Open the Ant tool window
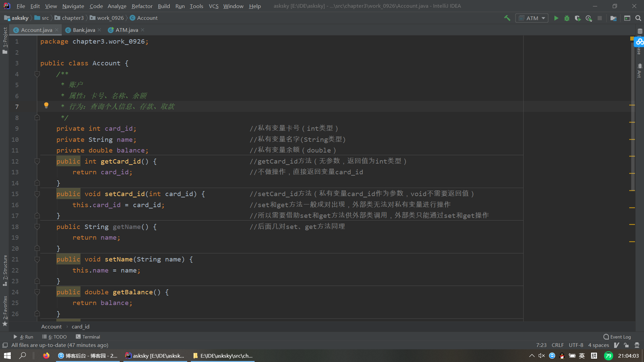Screen dimensions: 644x362 coord(639,70)
